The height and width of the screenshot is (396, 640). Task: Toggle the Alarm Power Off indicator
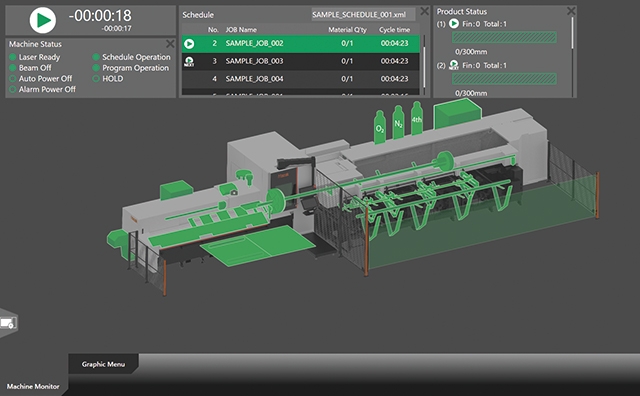pos(13,89)
